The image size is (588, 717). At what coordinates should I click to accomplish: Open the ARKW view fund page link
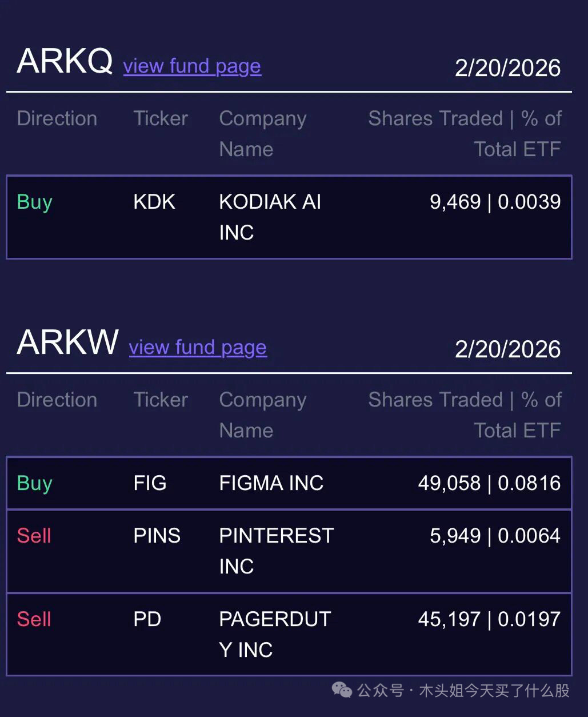point(198,348)
